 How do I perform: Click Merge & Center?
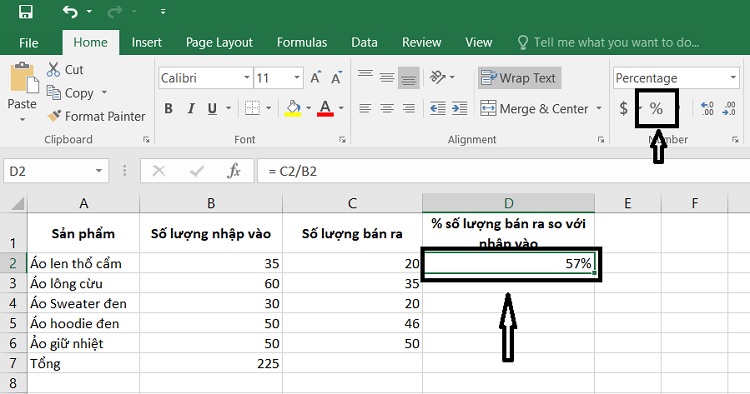click(x=534, y=109)
